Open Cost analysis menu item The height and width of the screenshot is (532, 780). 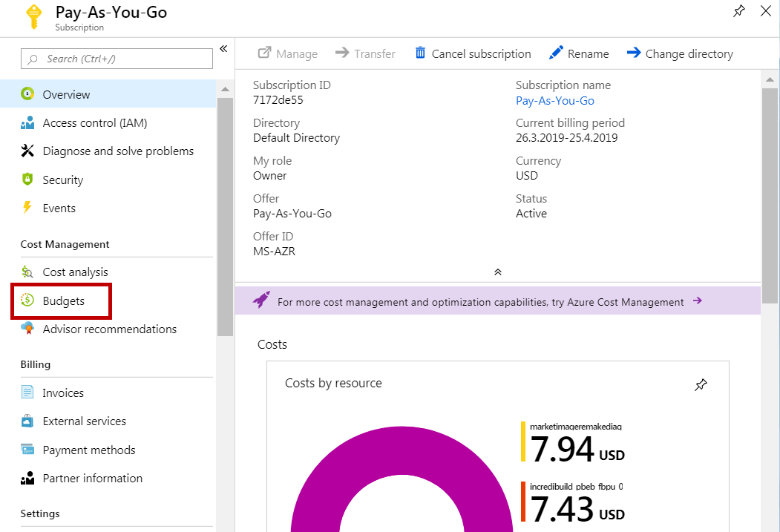(75, 272)
